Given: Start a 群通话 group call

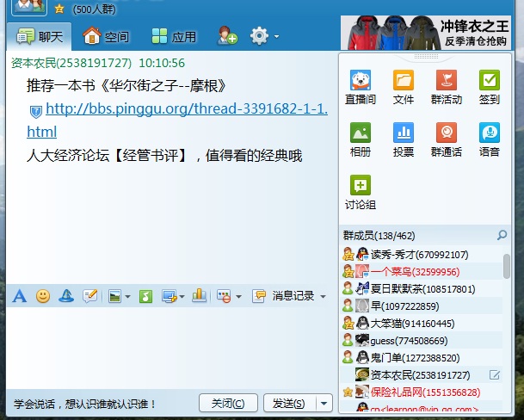Looking at the screenshot, I should [447, 139].
